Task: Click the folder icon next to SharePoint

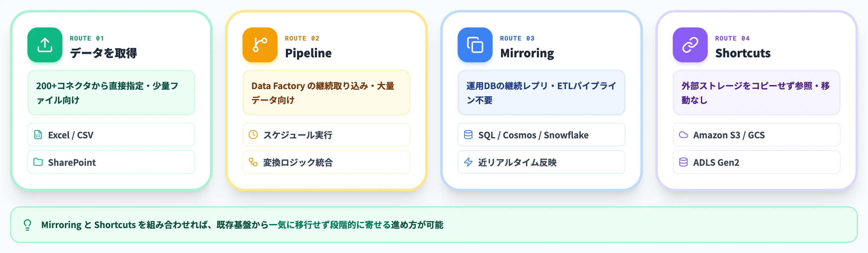Action: [x=38, y=162]
